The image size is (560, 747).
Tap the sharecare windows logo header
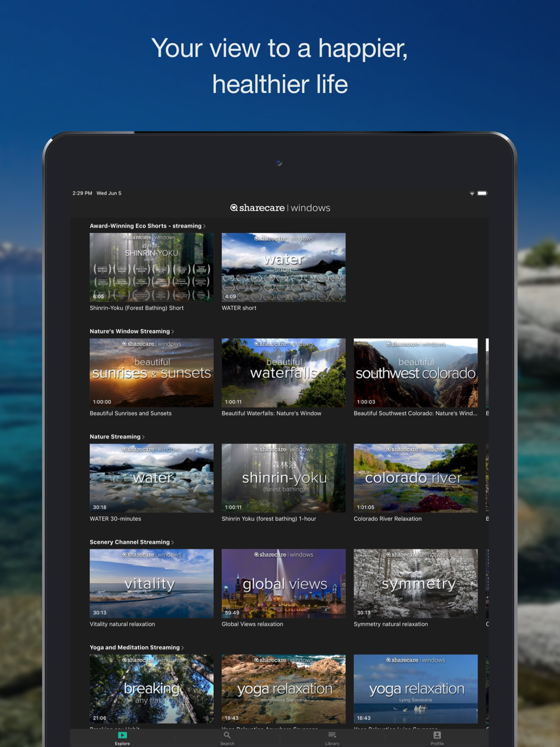[280, 208]
